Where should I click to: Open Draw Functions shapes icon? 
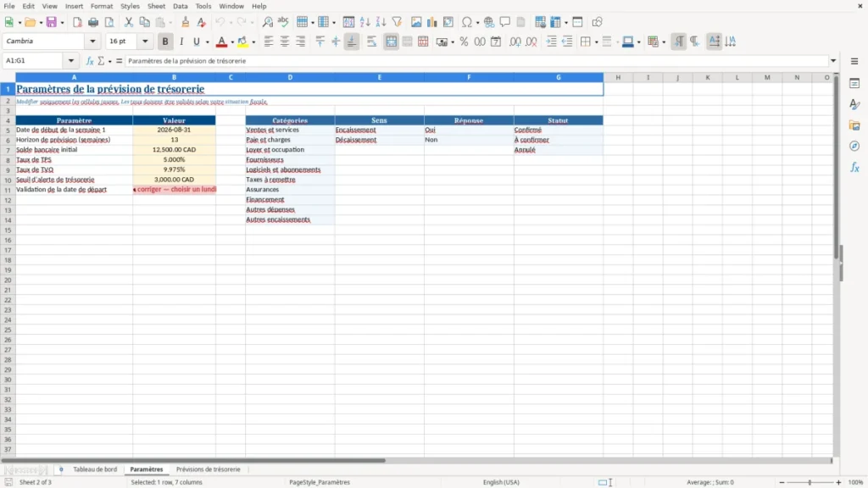pyautogui.click(x=597, y=22)
